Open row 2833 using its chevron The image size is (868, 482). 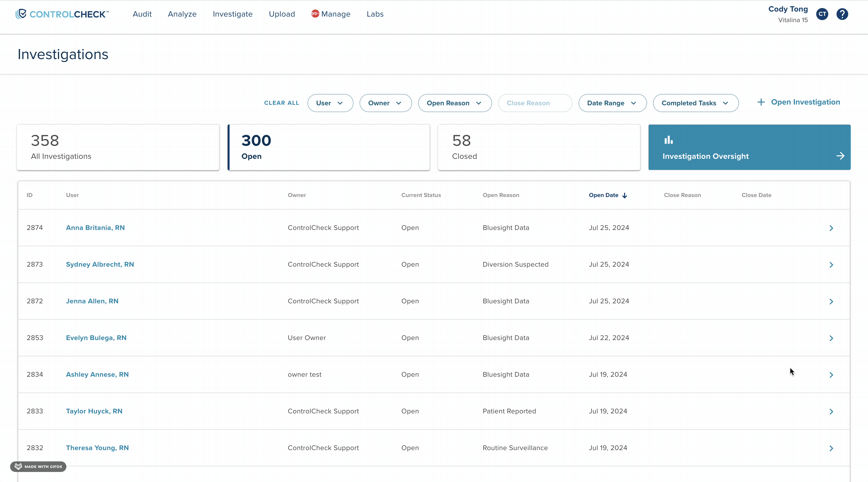click(x=831, y=412)
